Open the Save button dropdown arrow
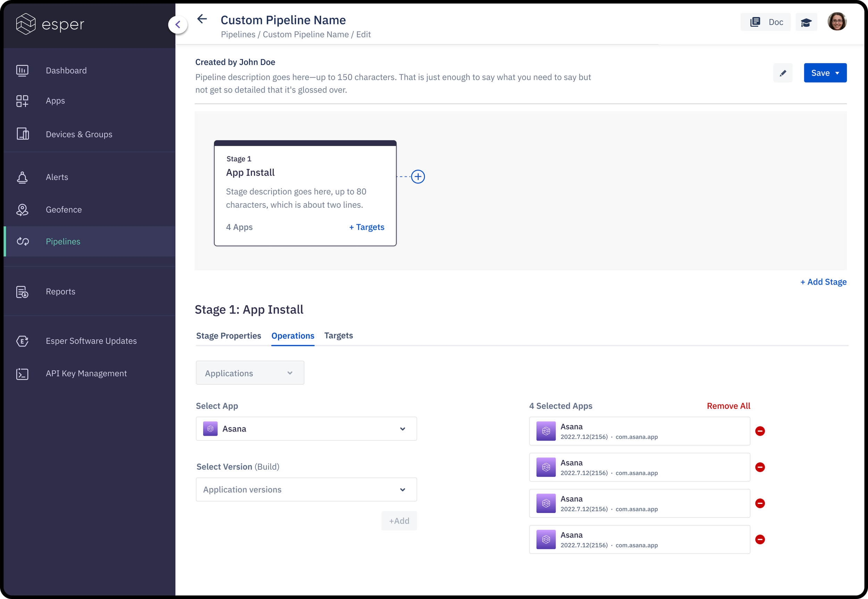The width and height of the screenshot is (868, 599). point(837,73)
